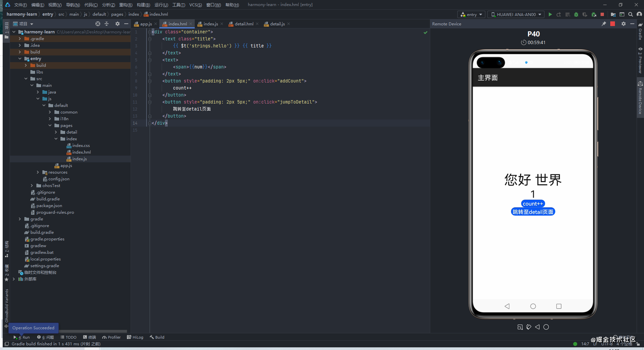Open the 导航(N) menu
This screenshot has height=350, width=644.
[73, 5]
